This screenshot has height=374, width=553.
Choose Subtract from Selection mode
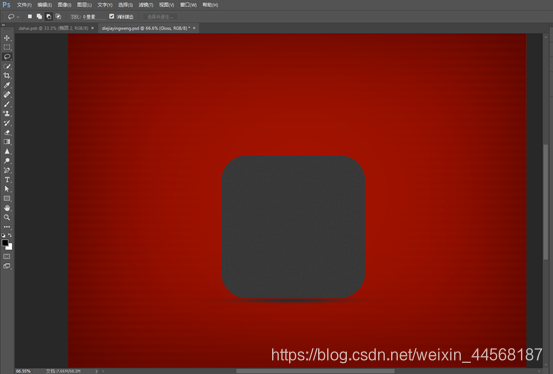[49, 17]
